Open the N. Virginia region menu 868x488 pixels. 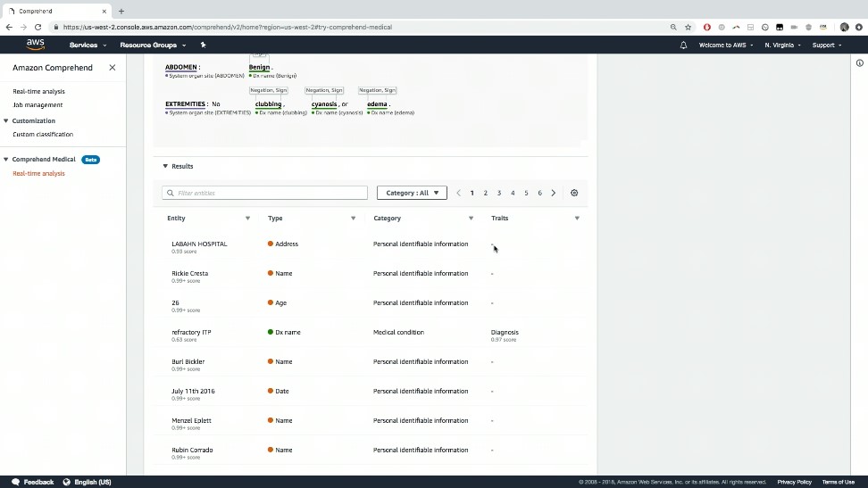point(782,45)
